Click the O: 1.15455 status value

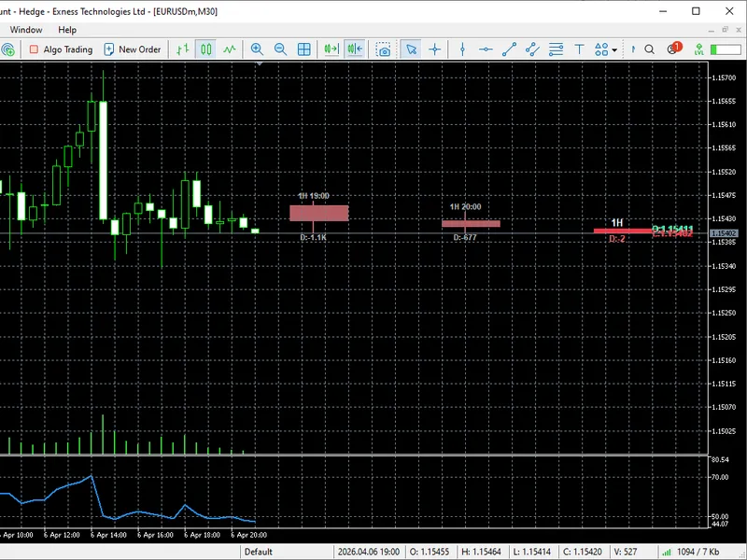pyautogui.click(x=430, y=552)
